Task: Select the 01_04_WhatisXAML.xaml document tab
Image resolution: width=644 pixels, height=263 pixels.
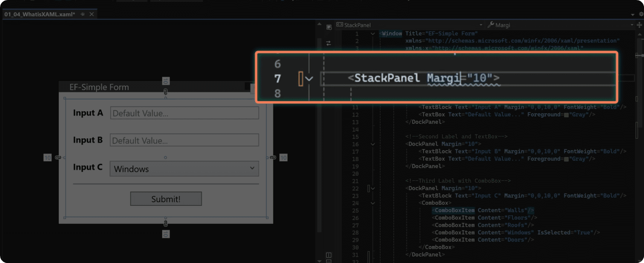Action: pyautogui.click(x=40, y=14)
